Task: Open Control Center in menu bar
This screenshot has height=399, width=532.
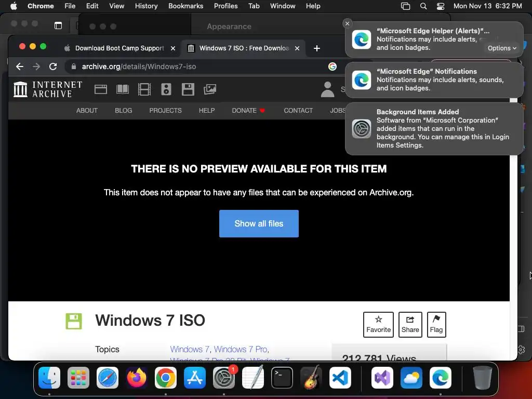Action: [441, 6]
